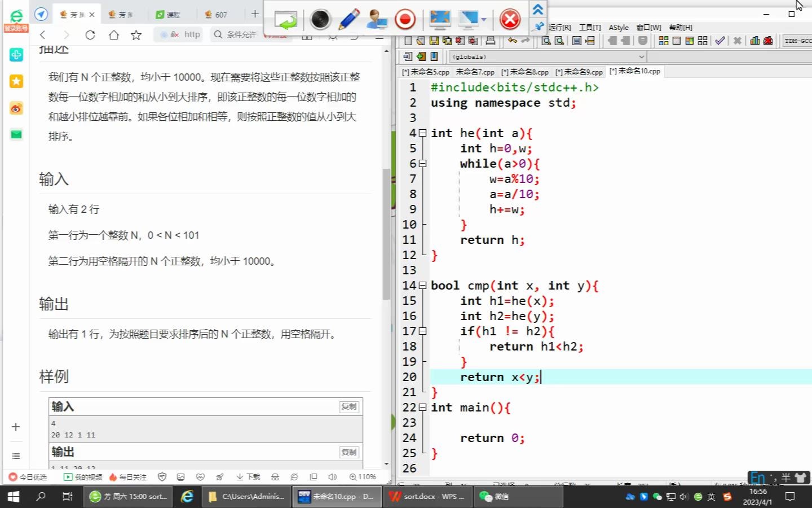The image size is (812, 508).
Task: Click the 复制 button next to 输出
Action: click(349, 452)
